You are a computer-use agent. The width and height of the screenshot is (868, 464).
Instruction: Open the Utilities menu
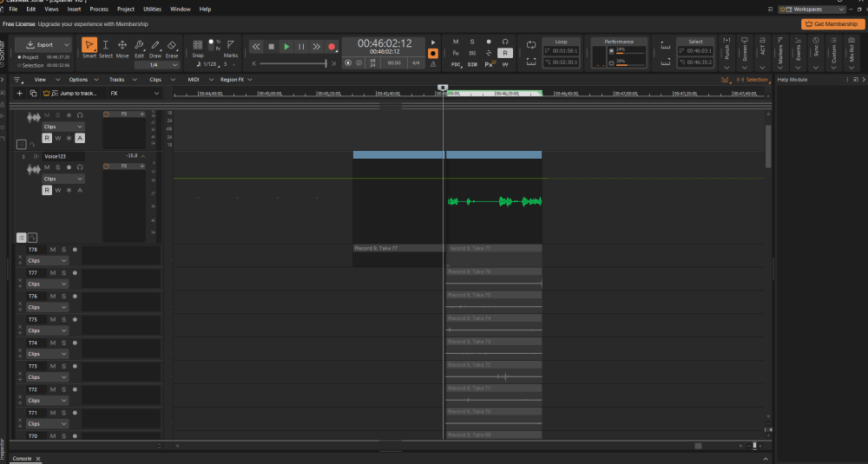coord(152,9)
